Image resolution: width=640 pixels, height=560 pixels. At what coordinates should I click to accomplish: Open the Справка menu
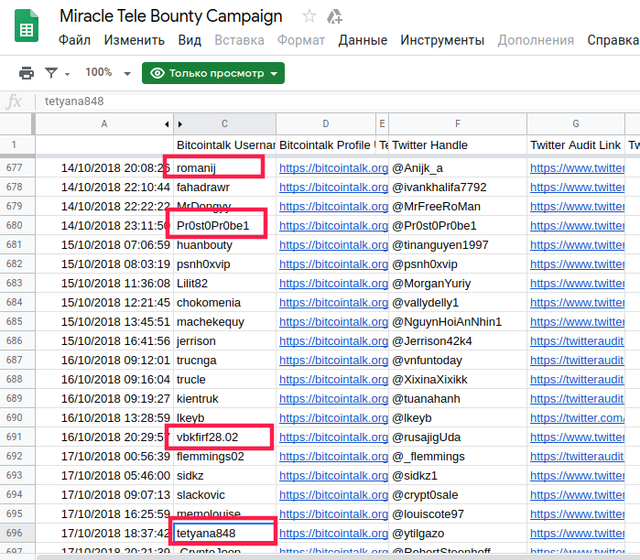click(x=613, y=40)
